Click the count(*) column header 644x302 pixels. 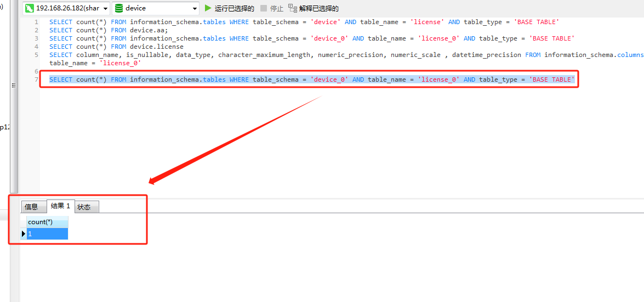(x=47, y=222)
